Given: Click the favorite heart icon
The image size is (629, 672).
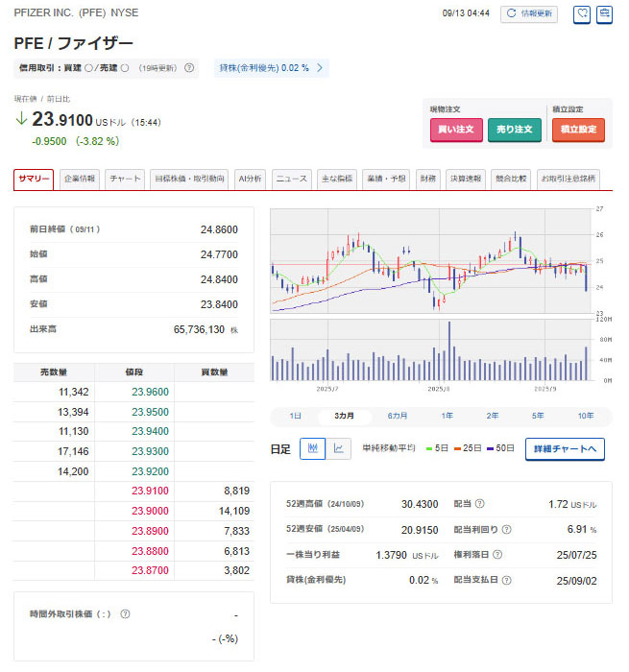Looking at the screenshot, I should [581, 13].
